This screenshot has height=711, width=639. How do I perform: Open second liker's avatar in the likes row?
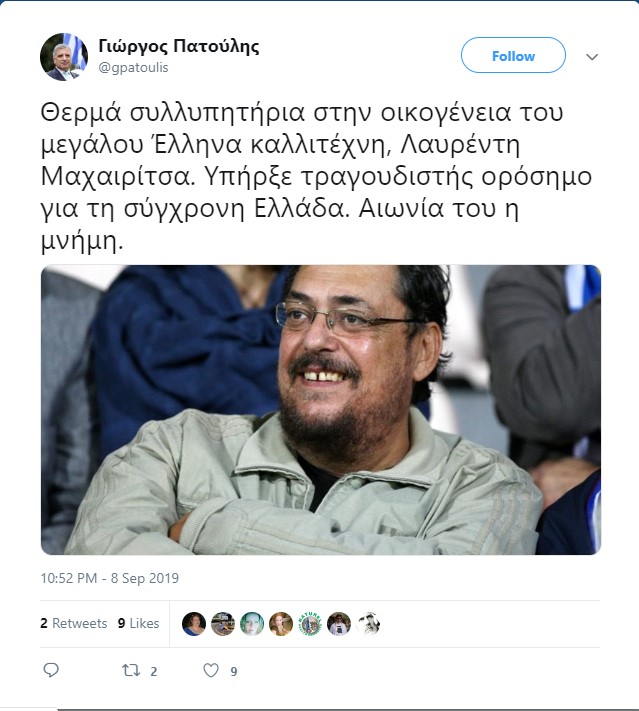[x=223, y=623]
